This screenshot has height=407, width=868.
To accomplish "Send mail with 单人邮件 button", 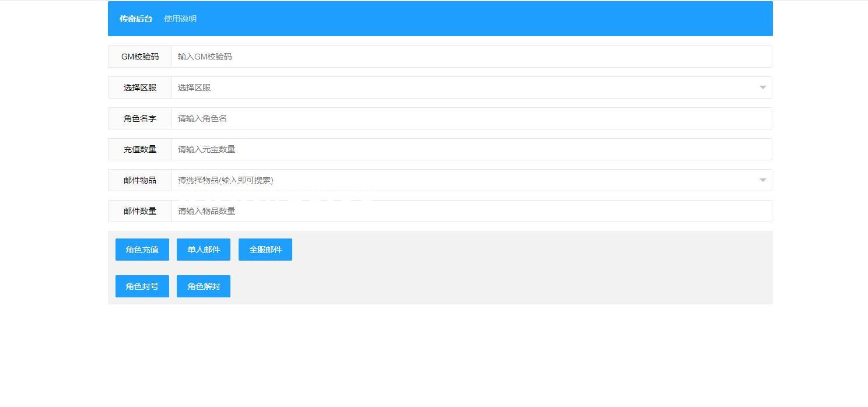I will point(204,250).
